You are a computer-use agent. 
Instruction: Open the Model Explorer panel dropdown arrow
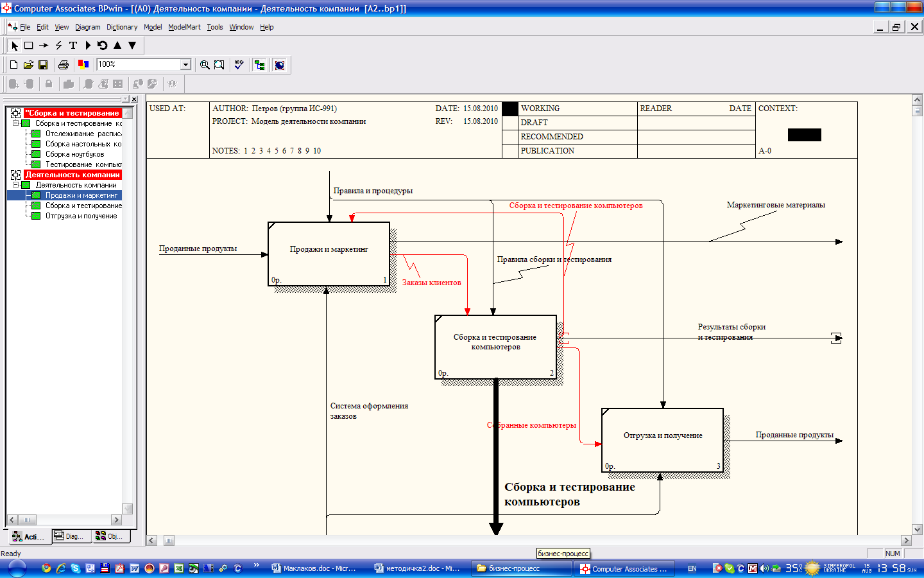pyautogui.click(x=126, y=99)
